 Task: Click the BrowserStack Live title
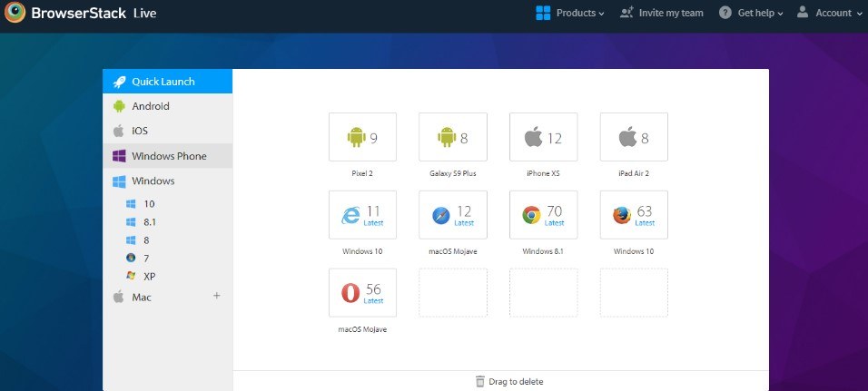pos(94,13)
